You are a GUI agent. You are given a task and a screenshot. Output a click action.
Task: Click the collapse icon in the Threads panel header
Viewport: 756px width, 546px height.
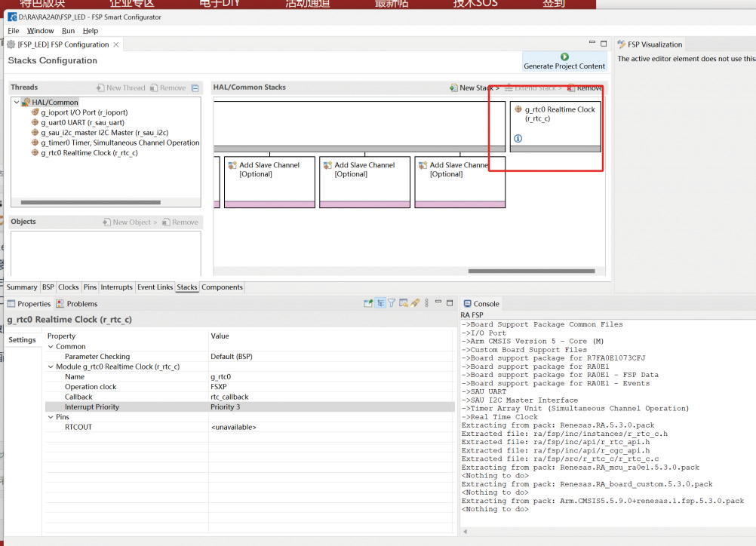pyautogui.click(x=195, y=88)
